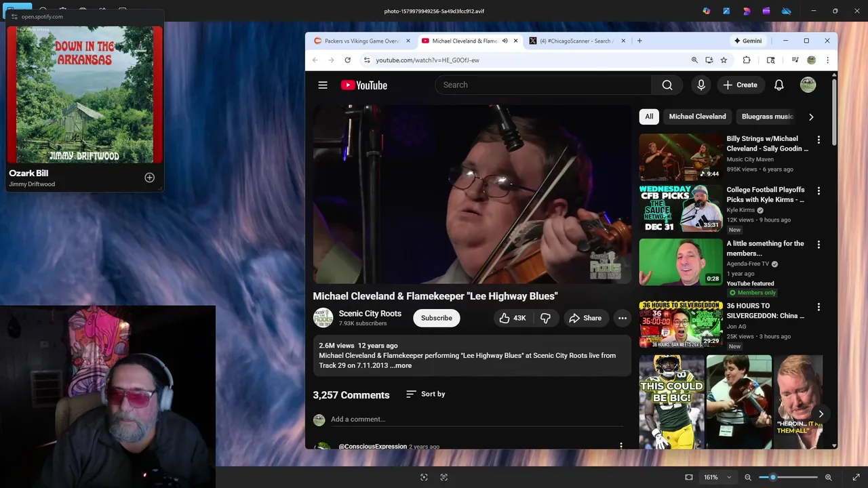The height and width of the screenshot is (488, 868).
Task: Open options for Billy Strings video
Action: click(818, 140)
